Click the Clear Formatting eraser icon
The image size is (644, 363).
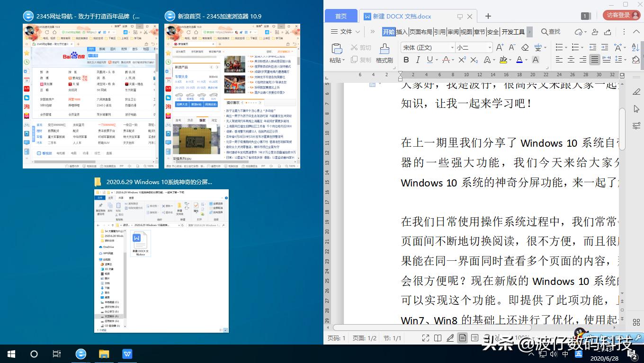(x=525, y=47)
